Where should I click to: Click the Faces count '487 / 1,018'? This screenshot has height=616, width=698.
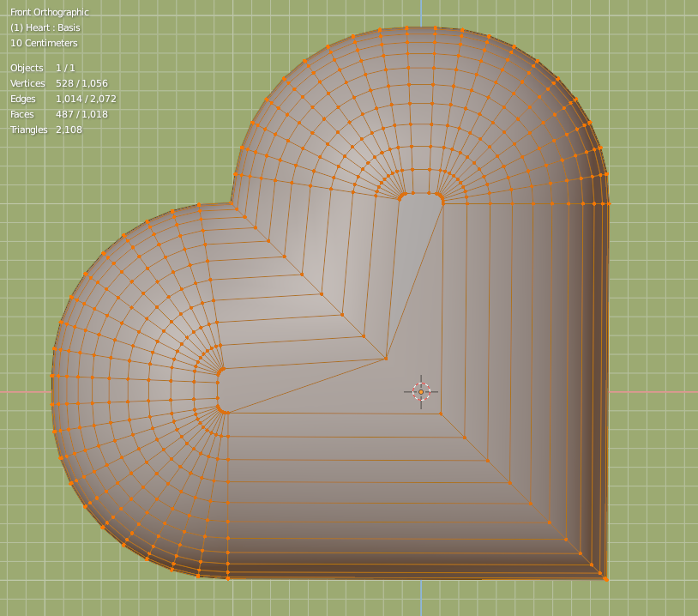click(82, 114)
